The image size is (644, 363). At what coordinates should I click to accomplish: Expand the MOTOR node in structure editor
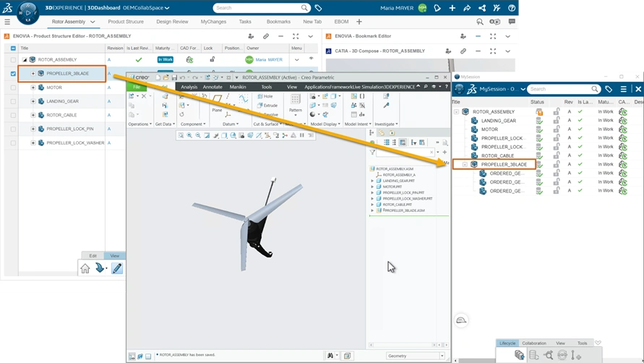pos(33,87)
